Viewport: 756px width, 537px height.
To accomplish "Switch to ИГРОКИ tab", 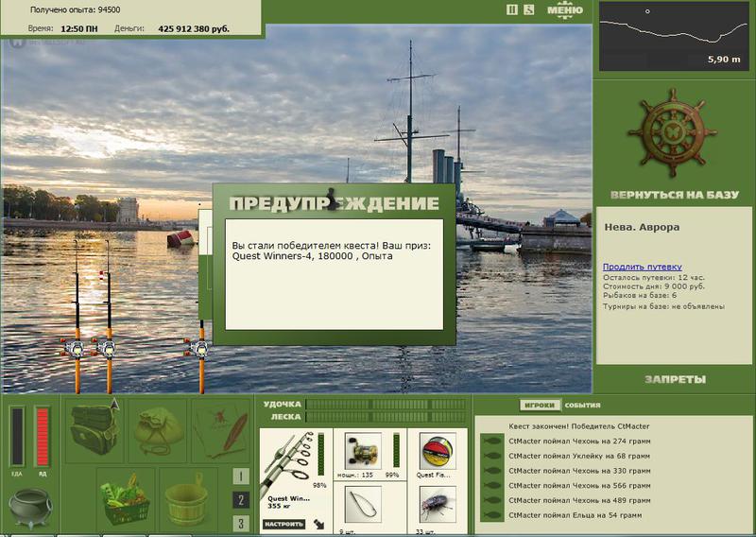I will click(540, 406).
